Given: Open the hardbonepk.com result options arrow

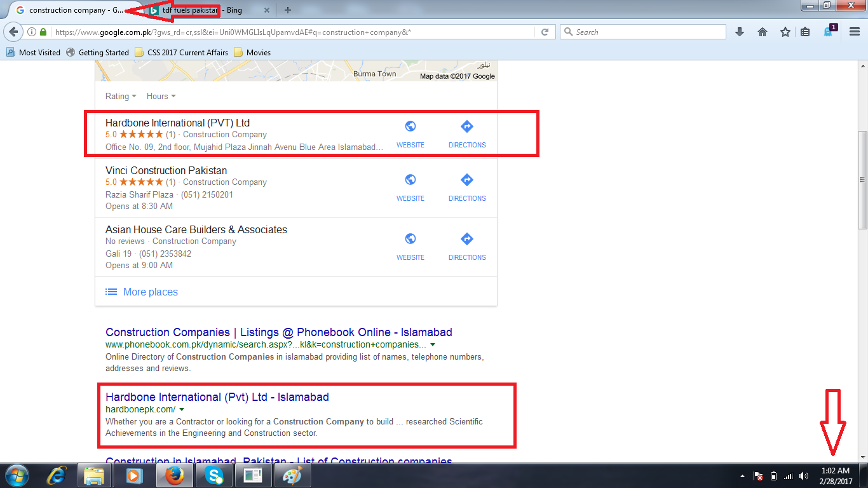Looking at the screenshot, I should click(x=181, y=409).
